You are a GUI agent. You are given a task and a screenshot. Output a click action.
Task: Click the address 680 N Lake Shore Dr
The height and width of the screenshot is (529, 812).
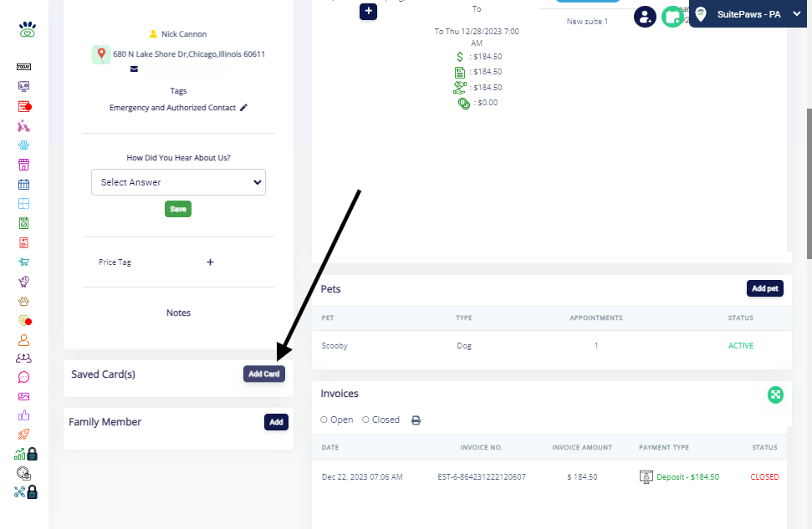click(x=189, y=53)
